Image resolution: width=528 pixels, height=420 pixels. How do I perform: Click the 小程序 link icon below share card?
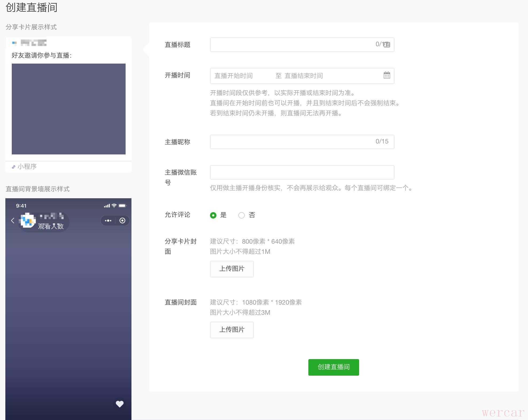tap(14, 167)
